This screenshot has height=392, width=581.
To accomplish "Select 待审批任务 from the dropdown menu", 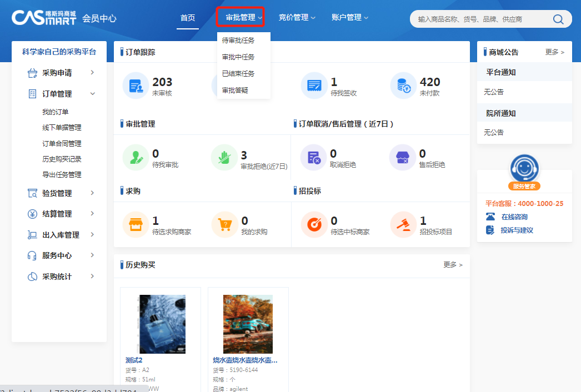I will (x=238, y=41).
